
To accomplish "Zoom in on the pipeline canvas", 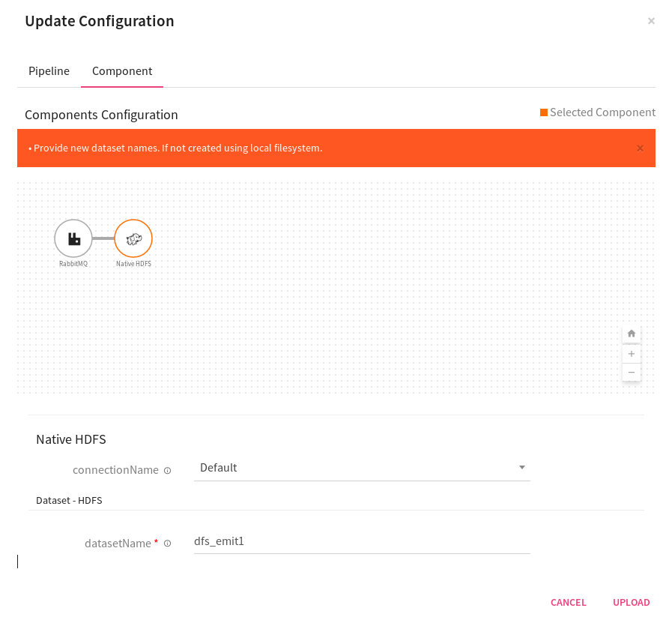I will 632,353.
